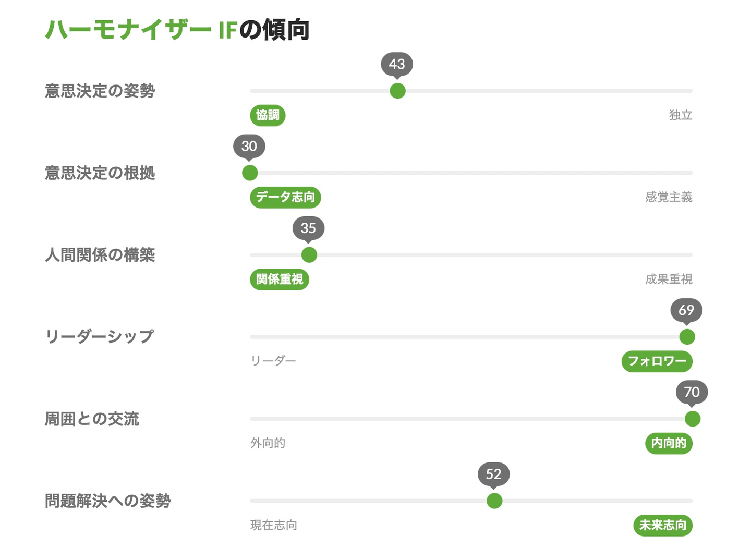Click the 69 score bubble
Viewport: 751px width, 560px height.
click(x=686, y=310)
